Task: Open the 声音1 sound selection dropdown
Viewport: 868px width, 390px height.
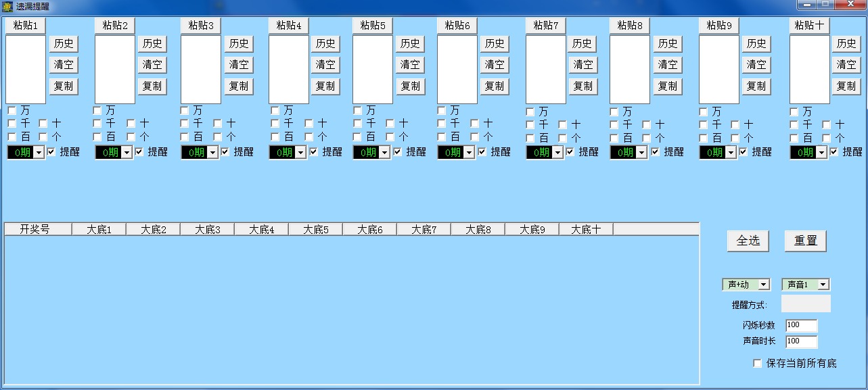Action: 823,285
